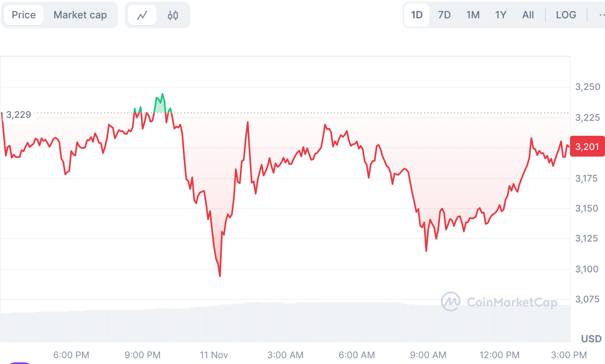
Task: Switch to the line chart view
Action: [x=142, y=15]
